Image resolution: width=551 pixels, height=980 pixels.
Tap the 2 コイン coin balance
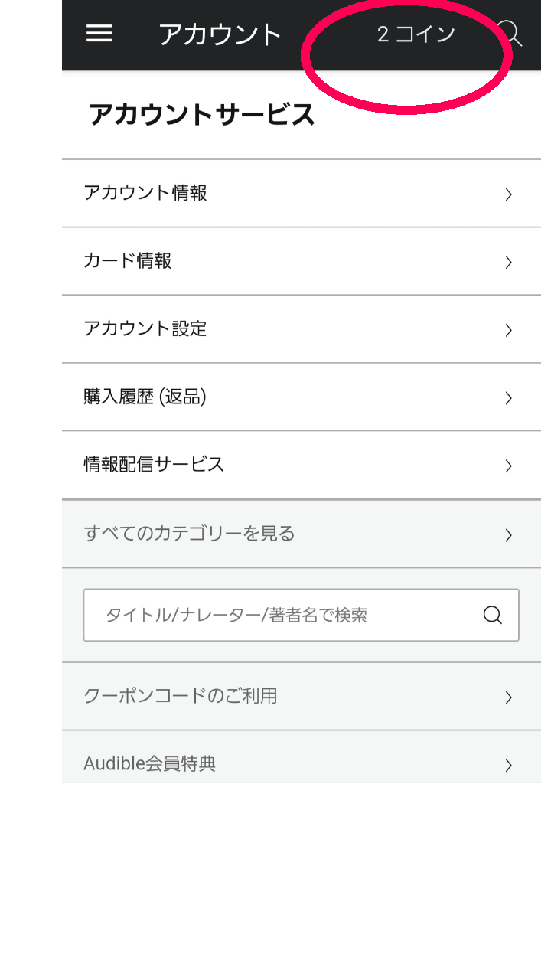[416, 34]
